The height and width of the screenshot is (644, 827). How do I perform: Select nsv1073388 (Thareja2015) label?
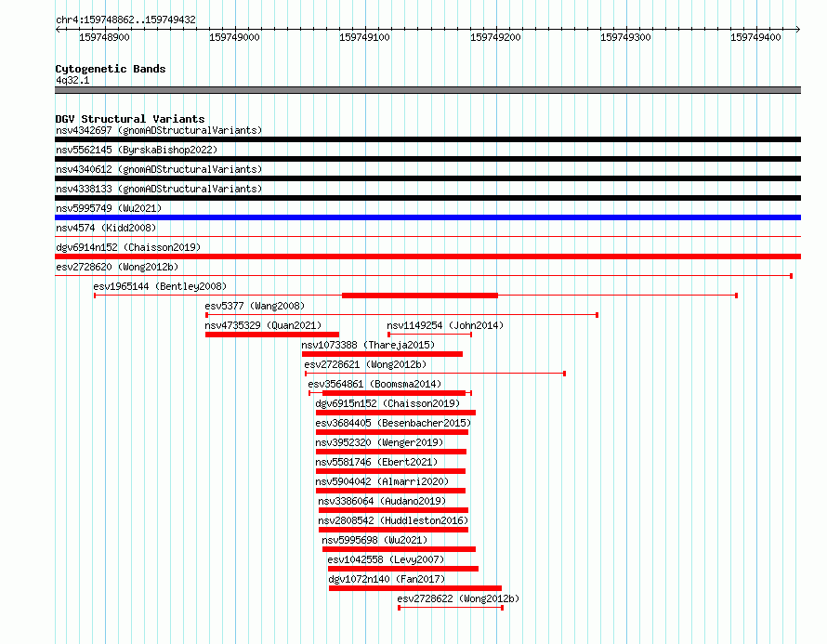[x=368, y=345]
